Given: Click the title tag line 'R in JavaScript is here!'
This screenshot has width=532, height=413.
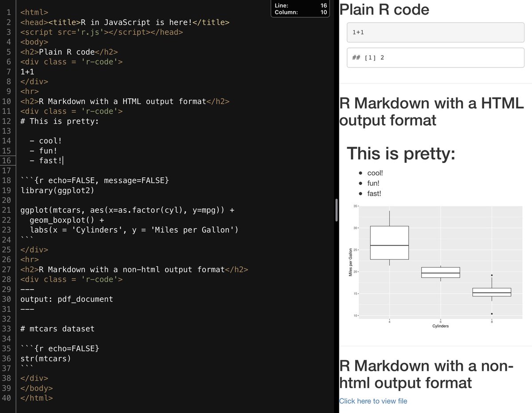Looking at the screenshot, I should (x=125, y=22).
